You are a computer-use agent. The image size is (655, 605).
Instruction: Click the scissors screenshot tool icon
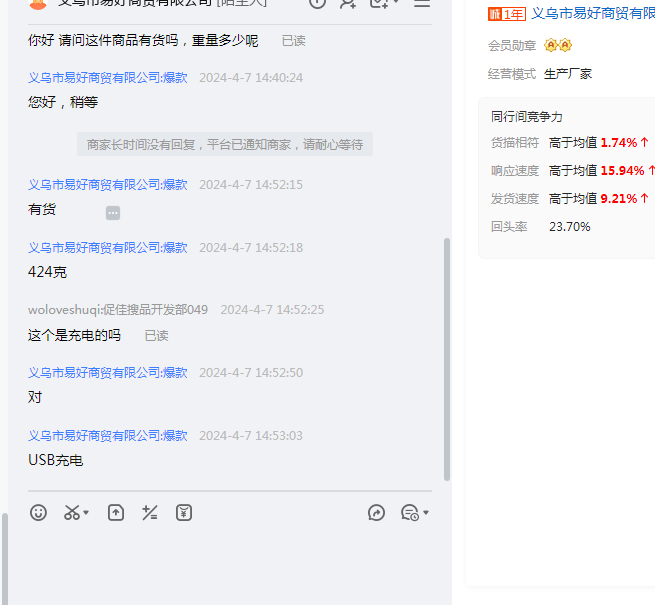click(x=71, y=513)
